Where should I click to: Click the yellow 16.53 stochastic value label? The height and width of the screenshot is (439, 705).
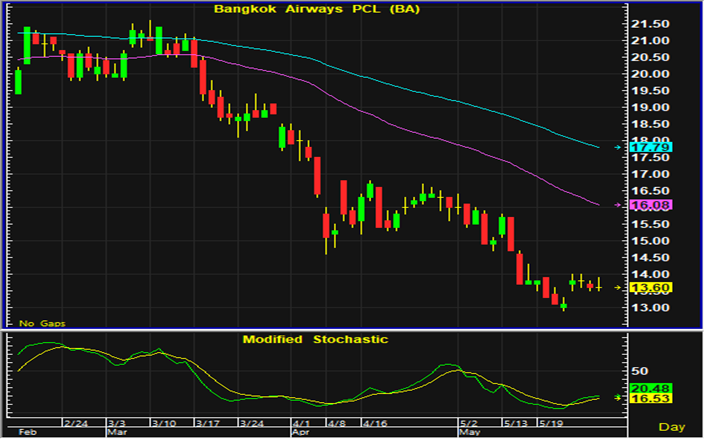[x=651, y=399]
